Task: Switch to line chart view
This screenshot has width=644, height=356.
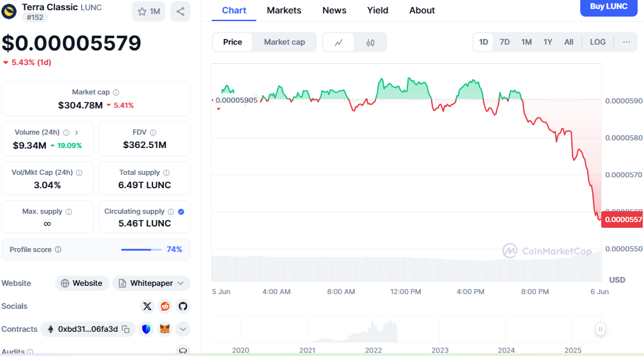Action: (x=339, y=42)
